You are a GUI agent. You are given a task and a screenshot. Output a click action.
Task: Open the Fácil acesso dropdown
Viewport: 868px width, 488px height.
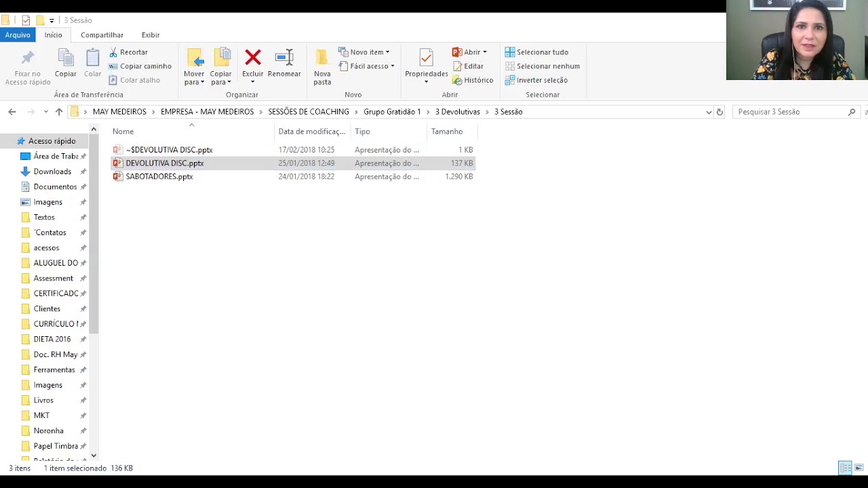367,66
